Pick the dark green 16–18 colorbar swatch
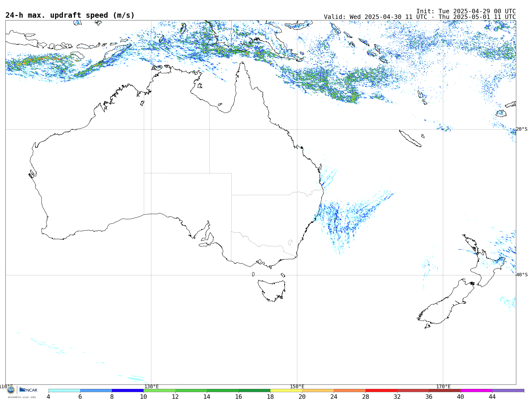This screenshot has width=532, height=400. point(254,391)
